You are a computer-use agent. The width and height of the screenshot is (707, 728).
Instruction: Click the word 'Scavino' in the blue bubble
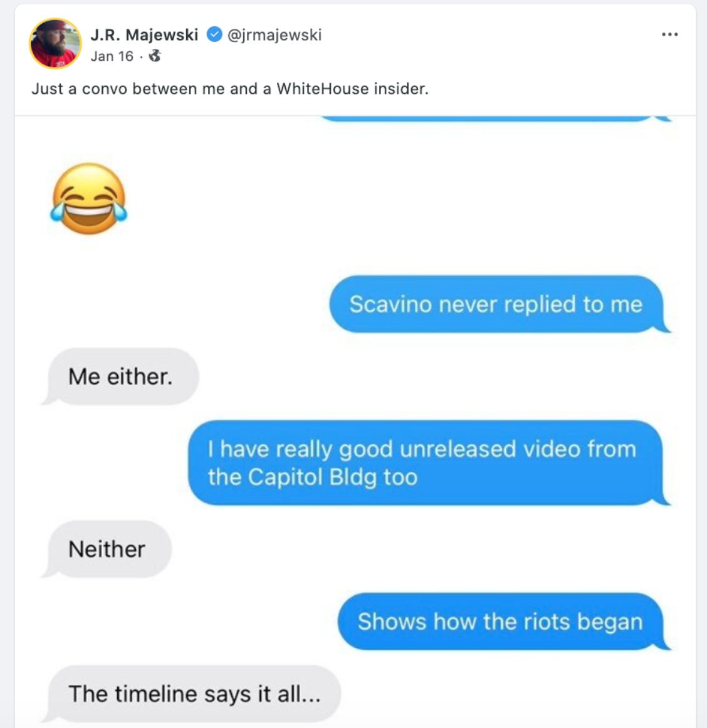(x=391, y=304)
